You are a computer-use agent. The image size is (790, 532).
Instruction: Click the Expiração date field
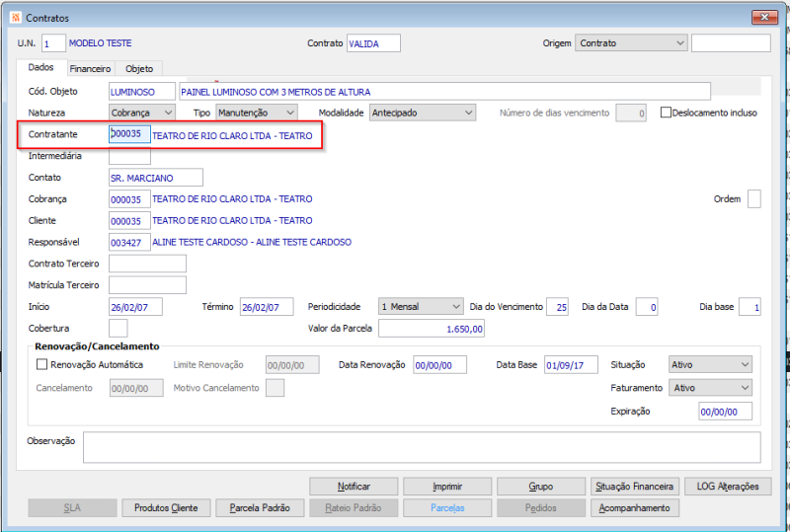tap(725, 411)
